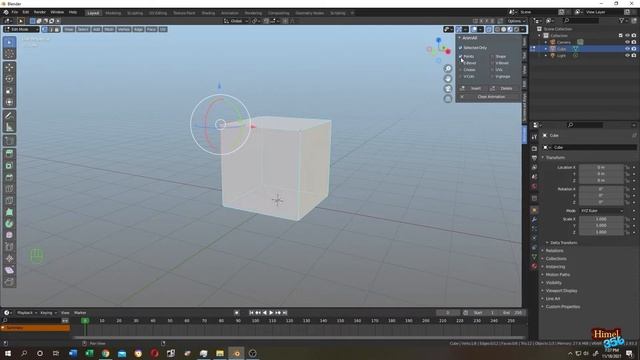The width and height of the screenshot is (640, 360).
Task: Open the Material properties tab icon
Action: [x=534, y=266]
